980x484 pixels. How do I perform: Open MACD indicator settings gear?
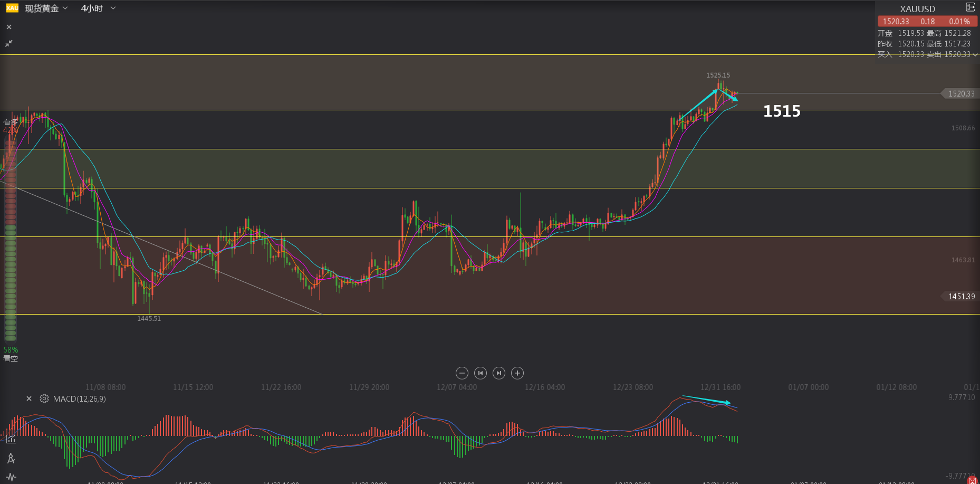tap(44, 399)
